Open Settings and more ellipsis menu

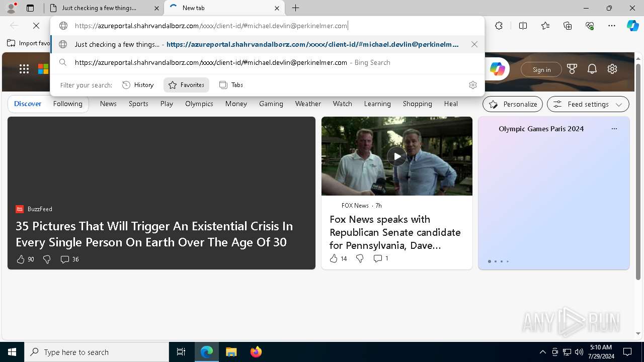click(x=612, y=26)
